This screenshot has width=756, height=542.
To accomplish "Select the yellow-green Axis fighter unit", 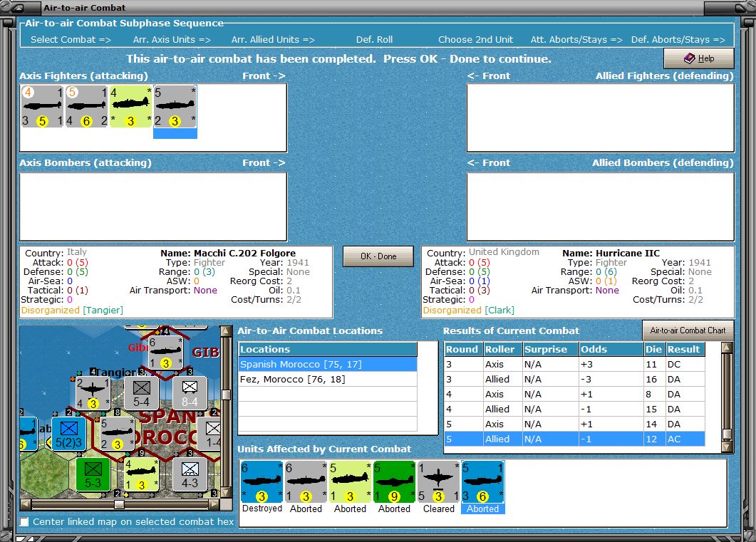I will pyautogui.click(x=130, y=106).
